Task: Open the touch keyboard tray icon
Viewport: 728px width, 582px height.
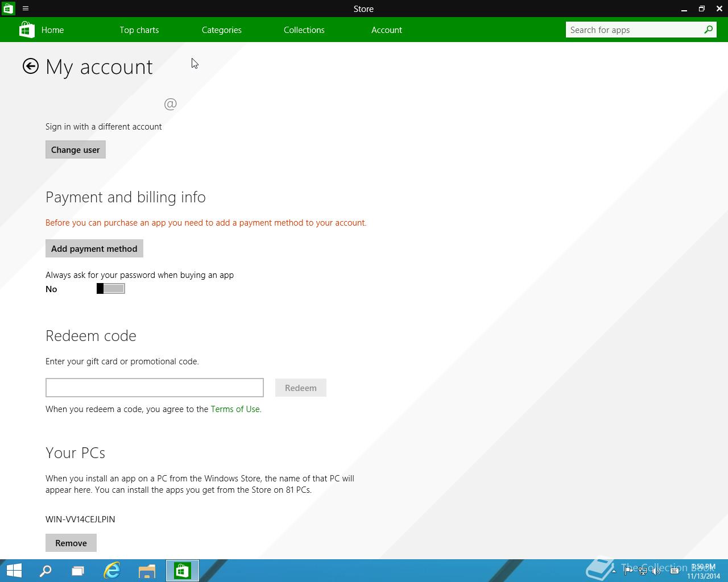Action: tap(675, 571)
